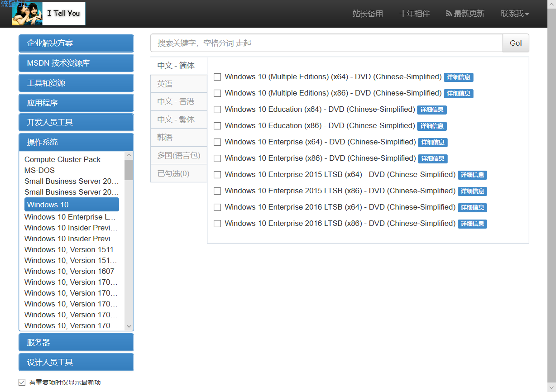Switch to the 韩语 tab
Screen dimensions: 556x392
tap(179, 137)
